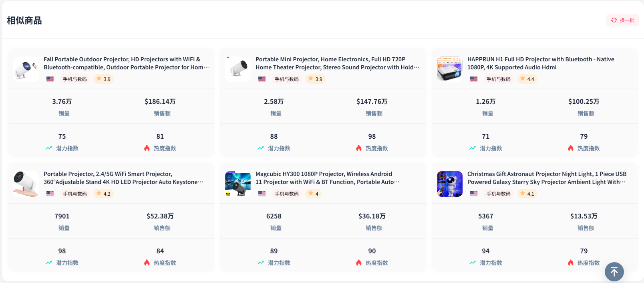
Task: Click flame icon beside 热度指数 84
Action: coord(147,263)
